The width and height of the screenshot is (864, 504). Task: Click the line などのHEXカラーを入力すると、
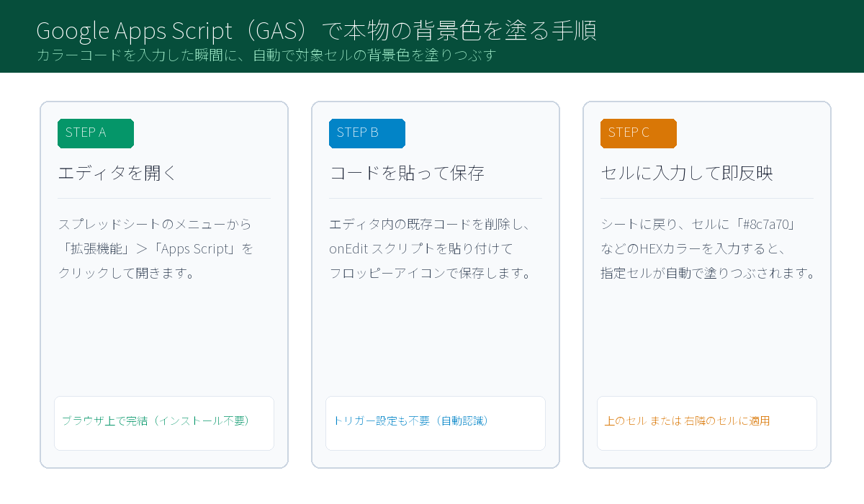coord(692,249)
